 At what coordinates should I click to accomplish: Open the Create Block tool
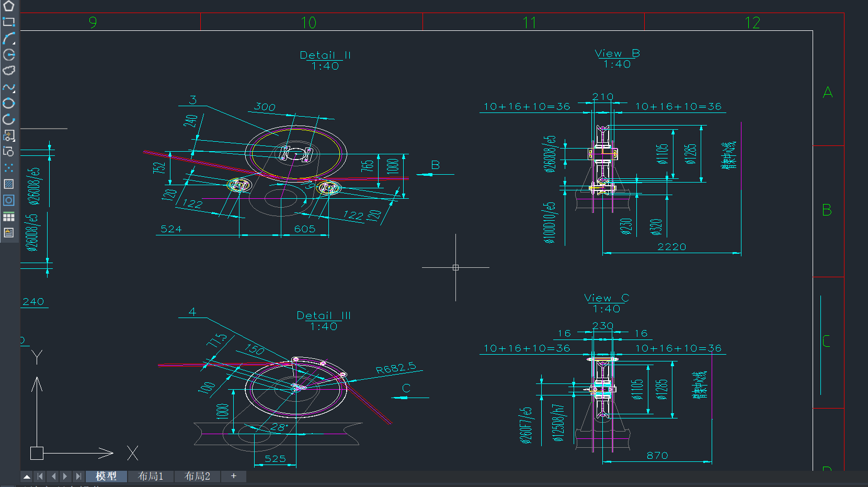pyautogui.click(x=9, y=152)
